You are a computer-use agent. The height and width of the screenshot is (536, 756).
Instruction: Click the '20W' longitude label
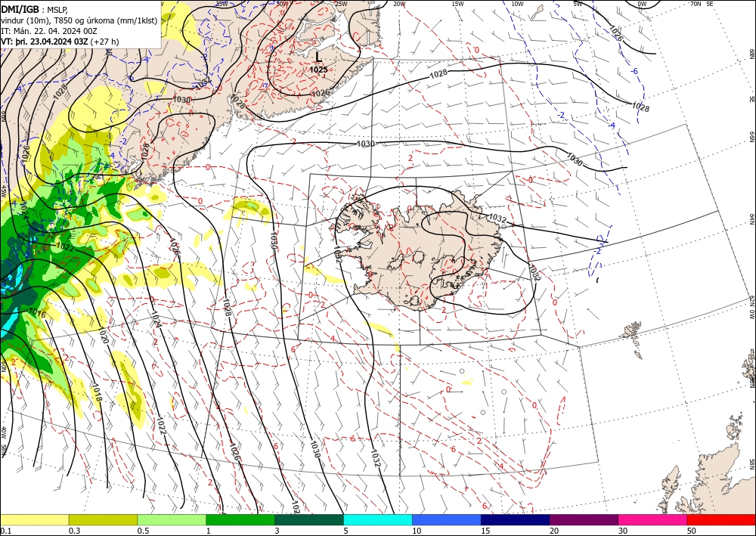coord(398,4)
